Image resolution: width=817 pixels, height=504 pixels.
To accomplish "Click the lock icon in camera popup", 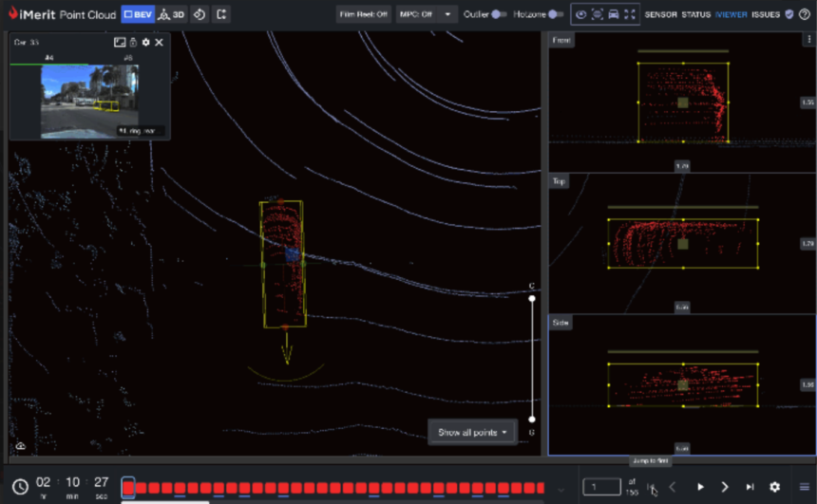I will (133, 43).
